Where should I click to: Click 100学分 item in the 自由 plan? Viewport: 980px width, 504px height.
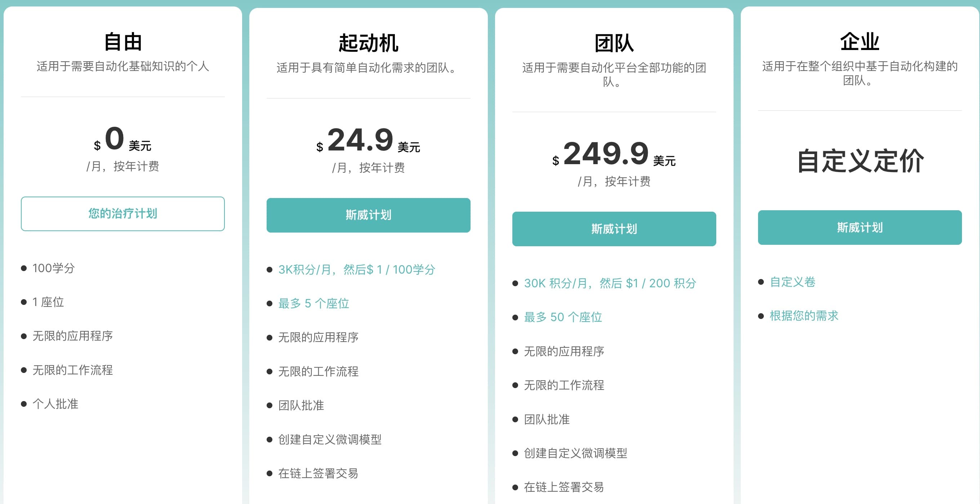tap(53, 268)
